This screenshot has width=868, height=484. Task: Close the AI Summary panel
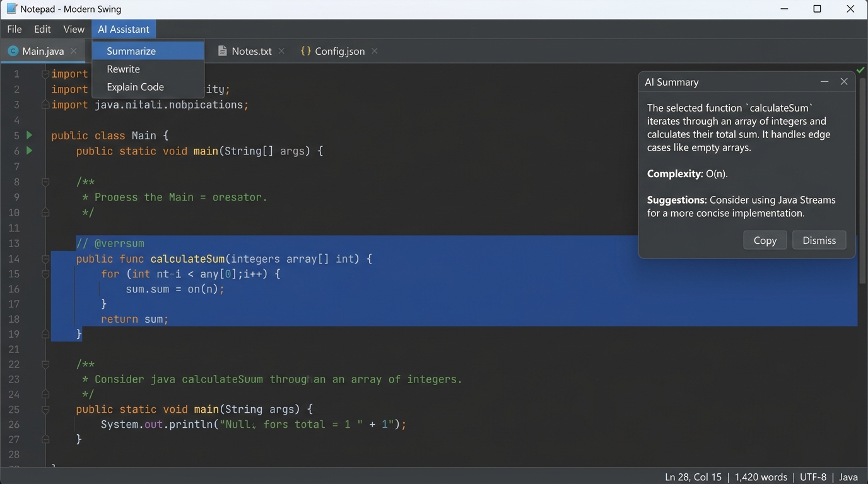click(844, 82)
